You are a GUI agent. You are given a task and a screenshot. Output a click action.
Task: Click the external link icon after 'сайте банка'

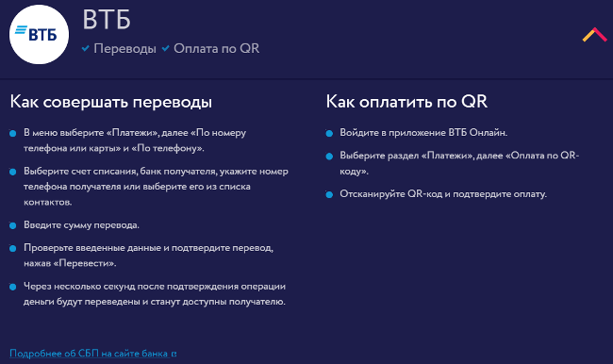point(174,355)
